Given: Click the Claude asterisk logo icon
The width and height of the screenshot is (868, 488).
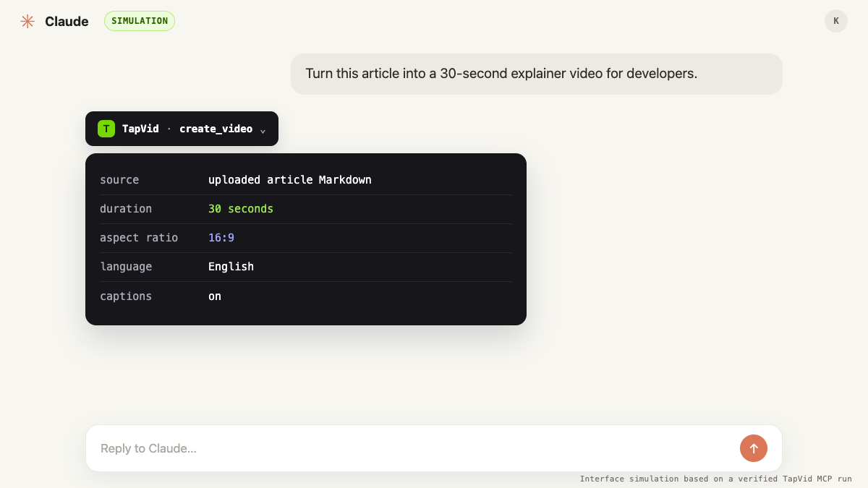Looking at the screenshot, I should tap(27, 21).
